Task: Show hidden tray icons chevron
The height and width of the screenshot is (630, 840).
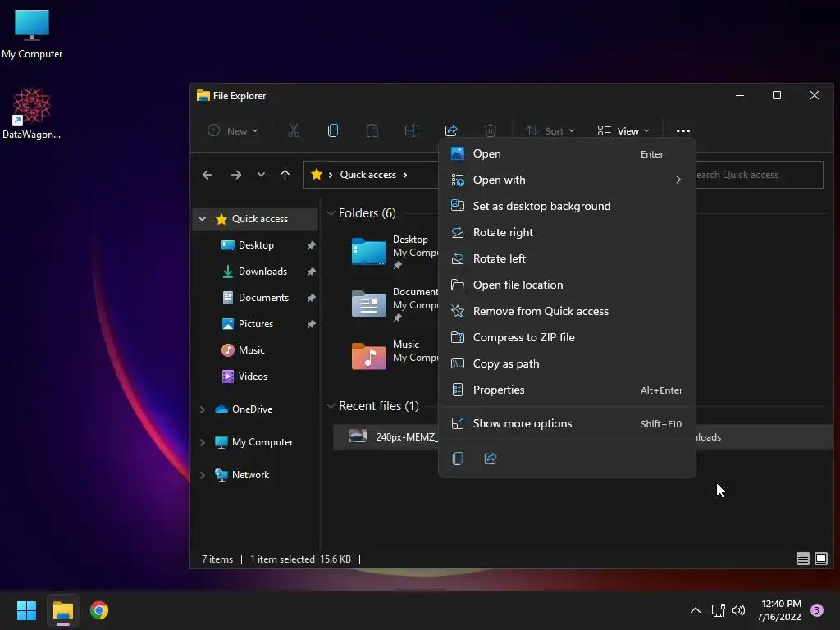Action: pos(696,610)
